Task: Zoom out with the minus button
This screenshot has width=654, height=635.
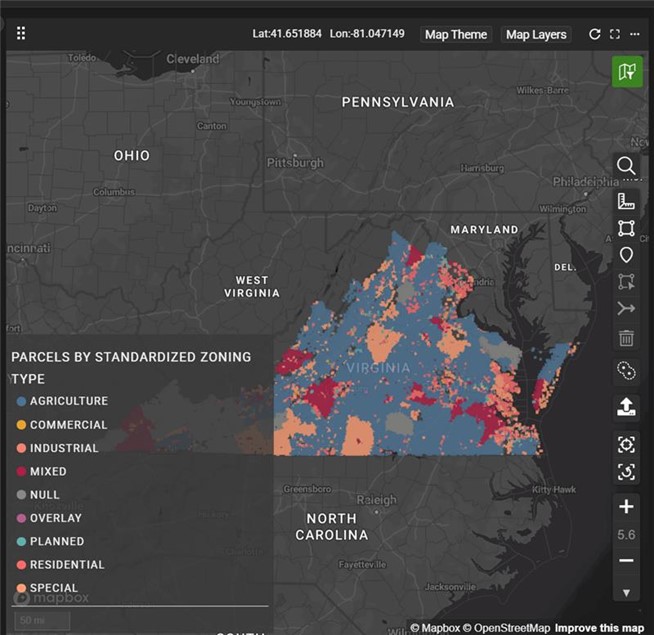Action: click(x=626, y=561)
